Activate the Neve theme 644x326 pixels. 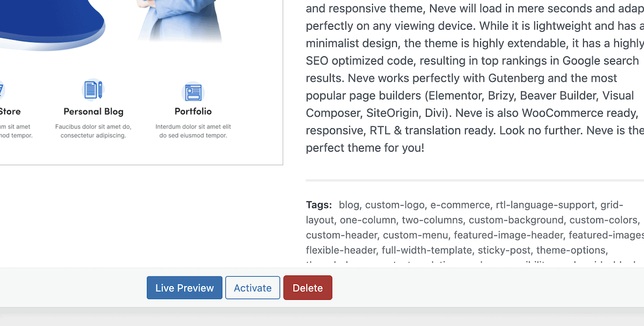[253, 288]
